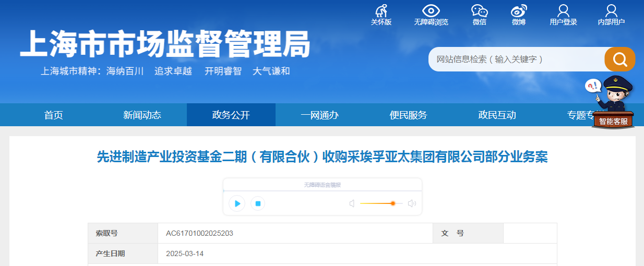Open the 智能客服 police mascot assistant

point(612,103)
